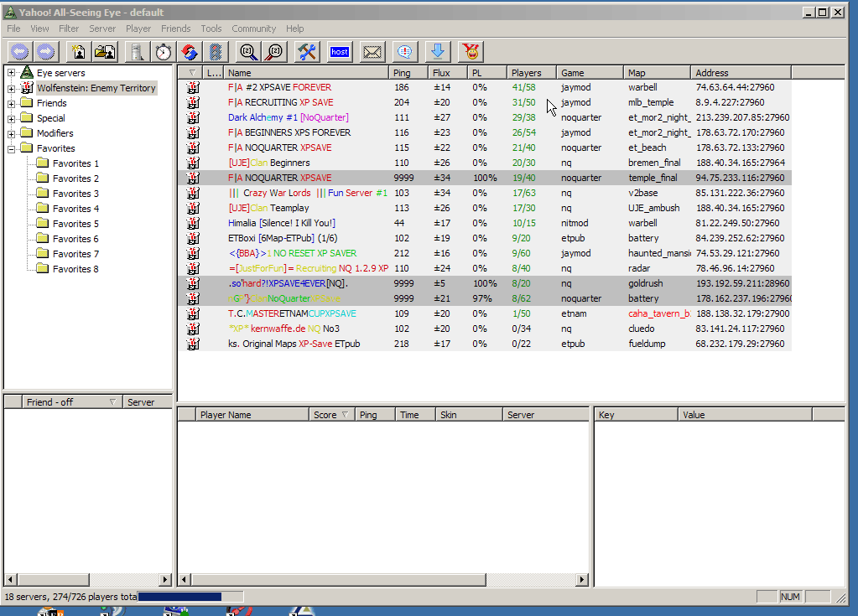Click the Friend - off dropdown header
This screenshot has height=616, width=858.
[72, 402]
